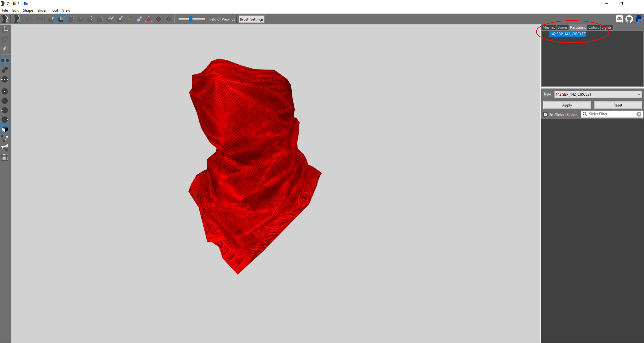Image resolution: width=644 pixels, height=343 pixels.
Task: Uncheck De-/Select Sliders checkbox
Action: (545, 115)
